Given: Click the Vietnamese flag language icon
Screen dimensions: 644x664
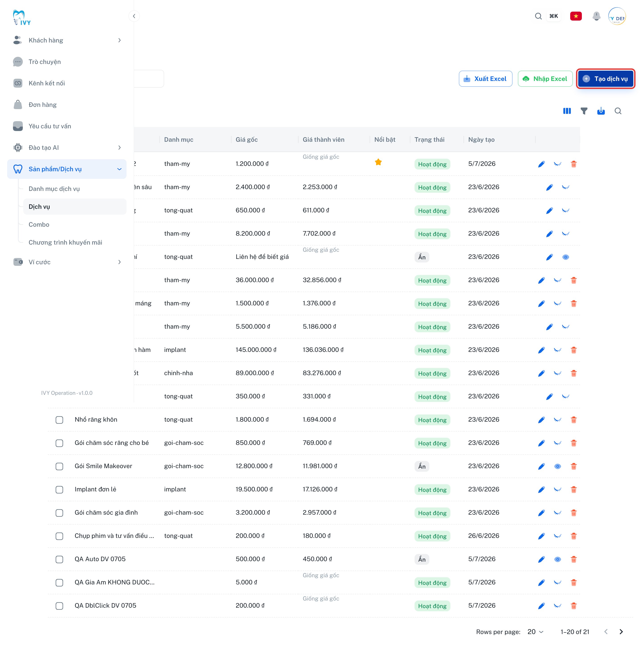Looking at the screenshot, I should 576,16.
